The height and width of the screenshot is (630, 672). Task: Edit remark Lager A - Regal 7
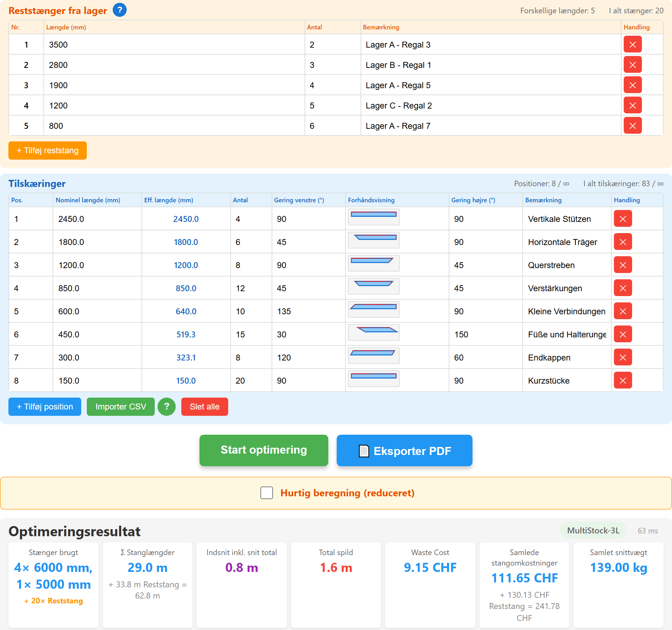tap(491, 126)
